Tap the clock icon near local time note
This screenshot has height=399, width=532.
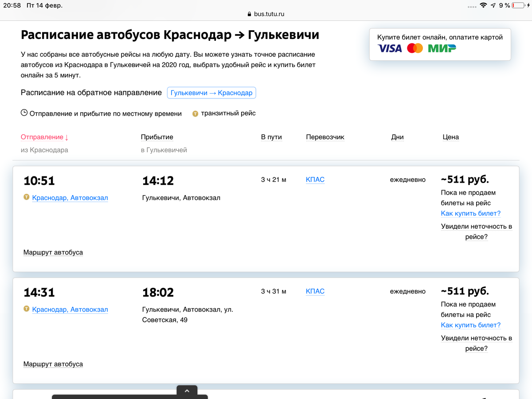click(24, 113)
